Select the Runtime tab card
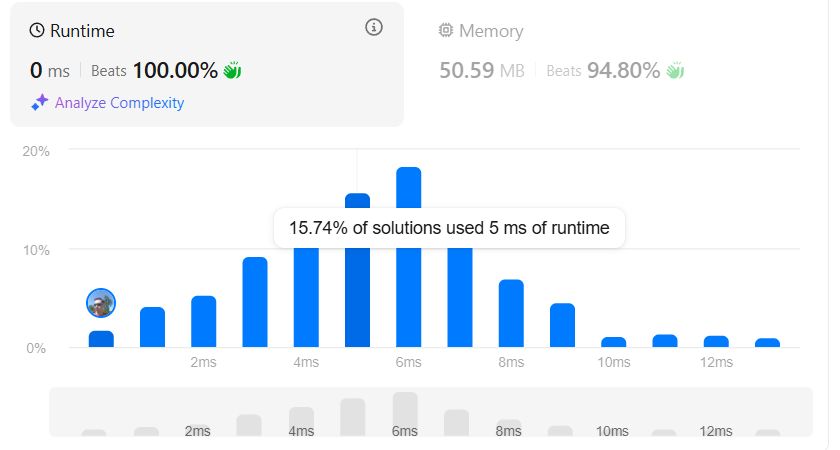The width and height of the screenshot is (840, 450). [x=207, y=64]
